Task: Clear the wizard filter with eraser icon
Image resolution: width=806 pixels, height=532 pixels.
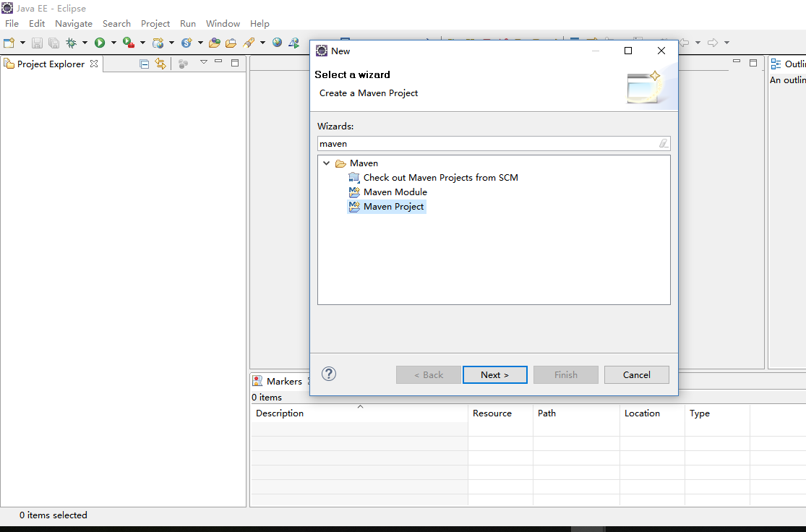Action: [664, 143]
